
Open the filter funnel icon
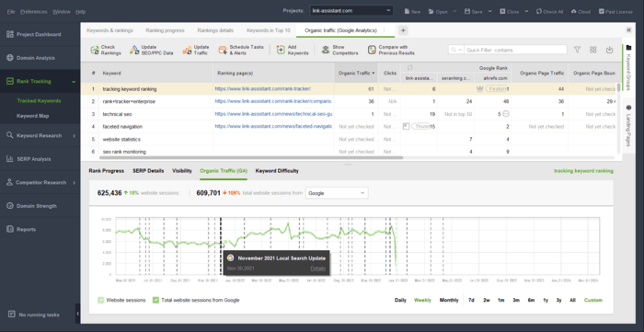tap(577, 50)
